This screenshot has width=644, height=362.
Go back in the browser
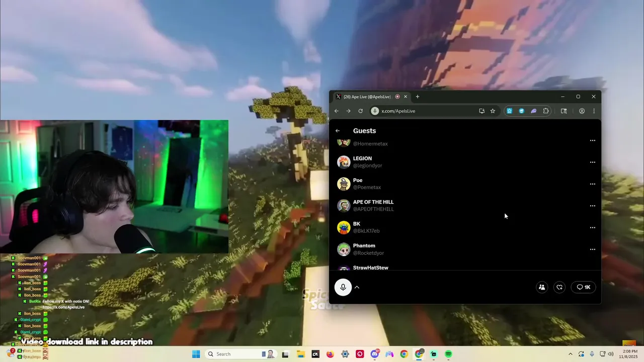tap(337, 111)
